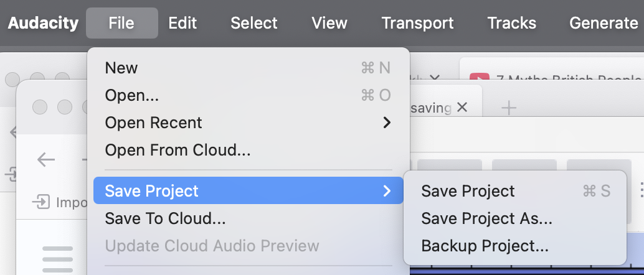Close the "saving" browser tab

point(462,108)
